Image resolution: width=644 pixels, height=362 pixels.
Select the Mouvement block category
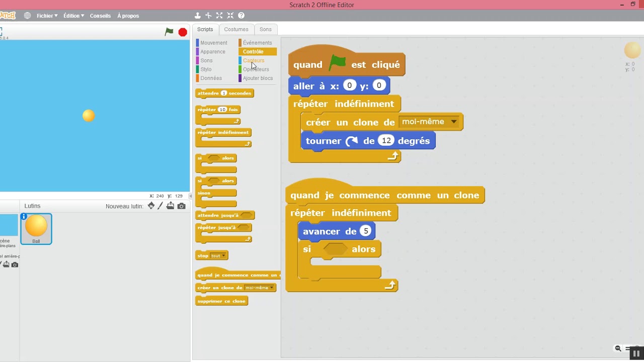click(x=214, y=43)
